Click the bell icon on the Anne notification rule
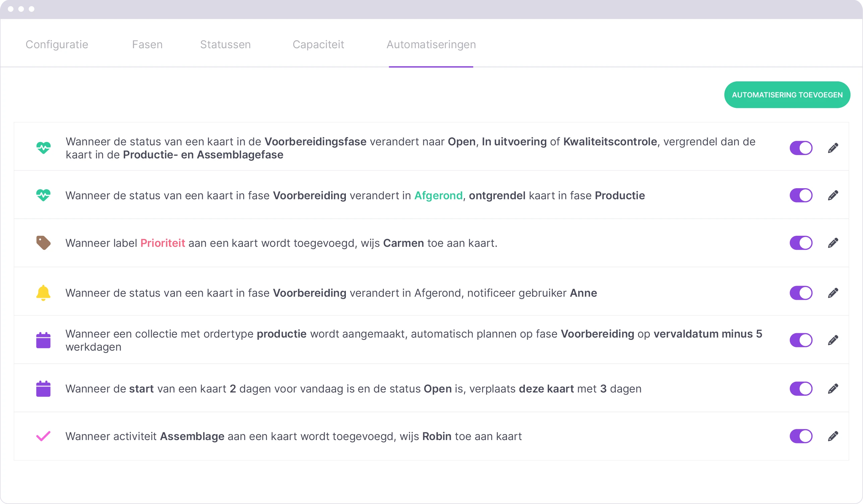The height and width of the screenshot is (504, 863). [44, 293]
